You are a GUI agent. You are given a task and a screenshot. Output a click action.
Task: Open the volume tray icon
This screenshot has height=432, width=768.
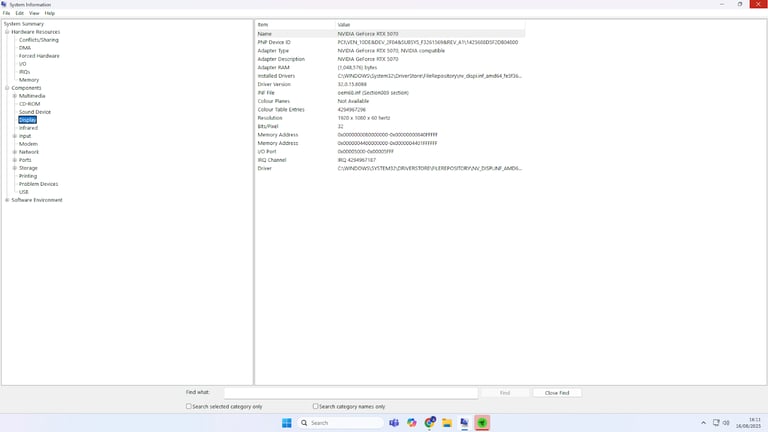(x=726, y=423)
